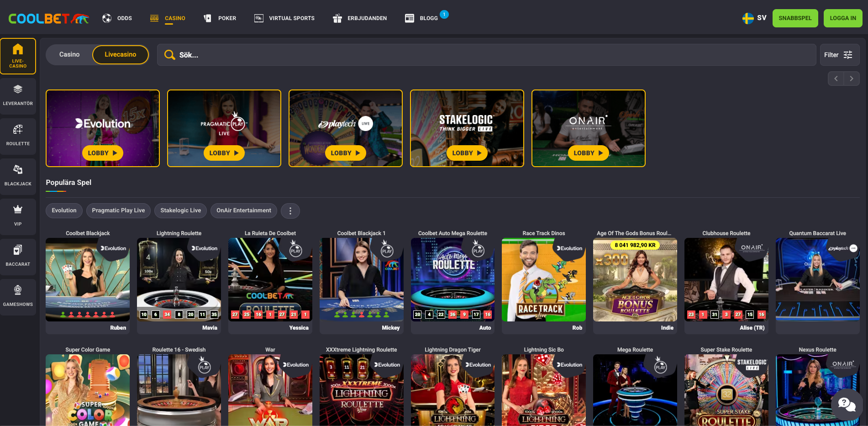Open Blackjack sidebar category

(18, 177)
